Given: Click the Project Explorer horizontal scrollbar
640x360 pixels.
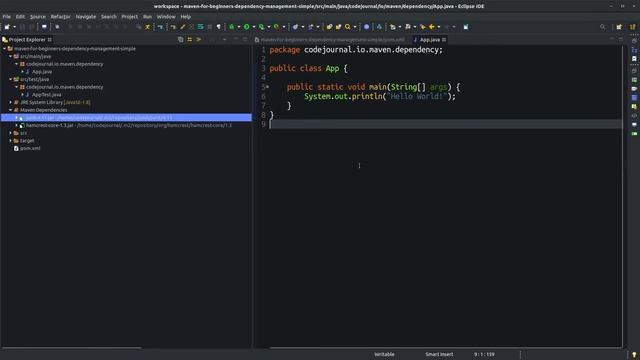Looking at the screenshot, I should click(x=72, y=348).
